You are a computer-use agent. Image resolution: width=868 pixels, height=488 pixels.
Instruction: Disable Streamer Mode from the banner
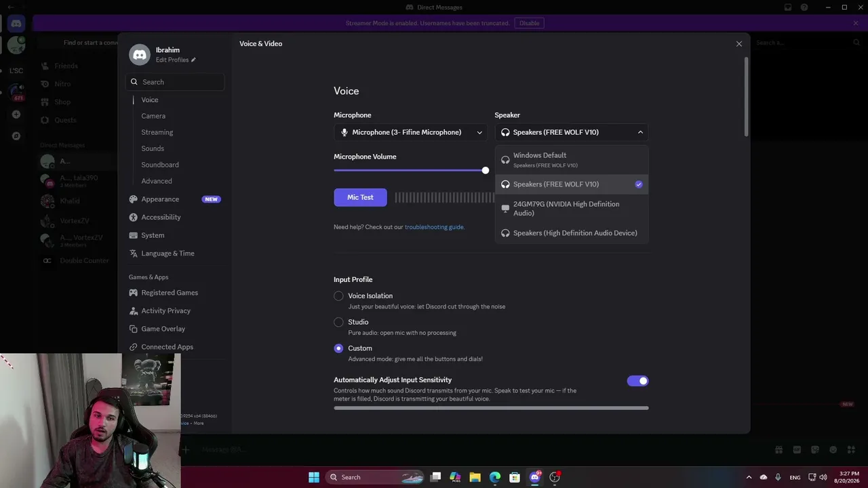pyautogui.click(x=530, y=23)
